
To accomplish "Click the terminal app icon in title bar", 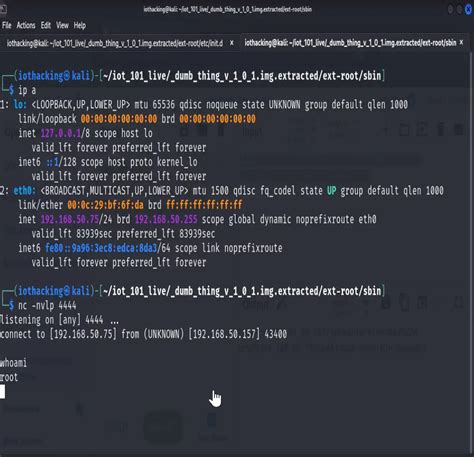I will (3, 9).
